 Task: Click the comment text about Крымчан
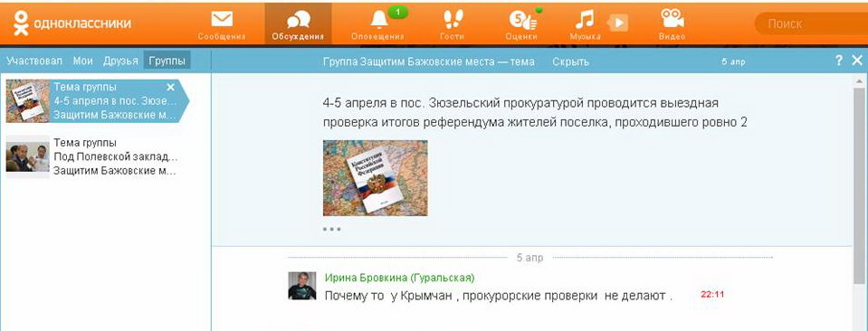point(498,296)
